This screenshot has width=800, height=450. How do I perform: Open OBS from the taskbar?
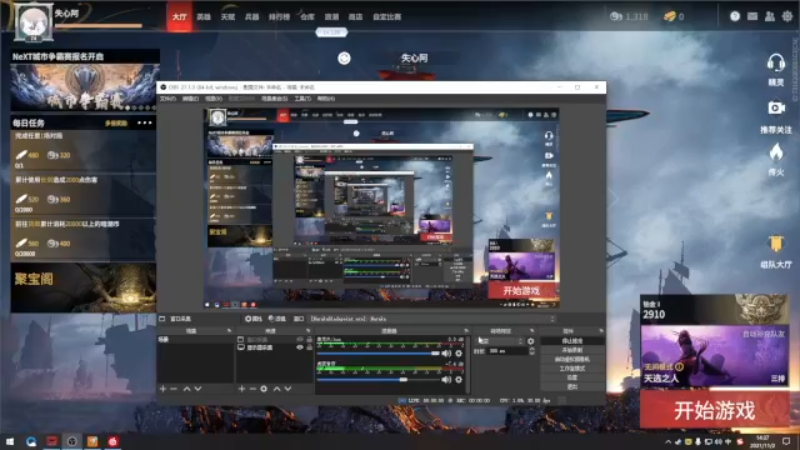click(72, 441)
